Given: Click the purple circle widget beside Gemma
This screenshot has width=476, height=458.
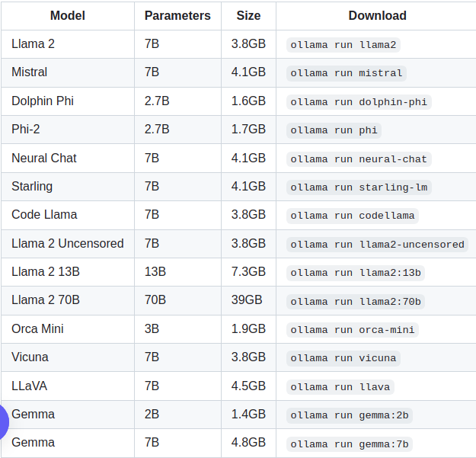Looking at the screenshot, I should (x=4, y=422).
